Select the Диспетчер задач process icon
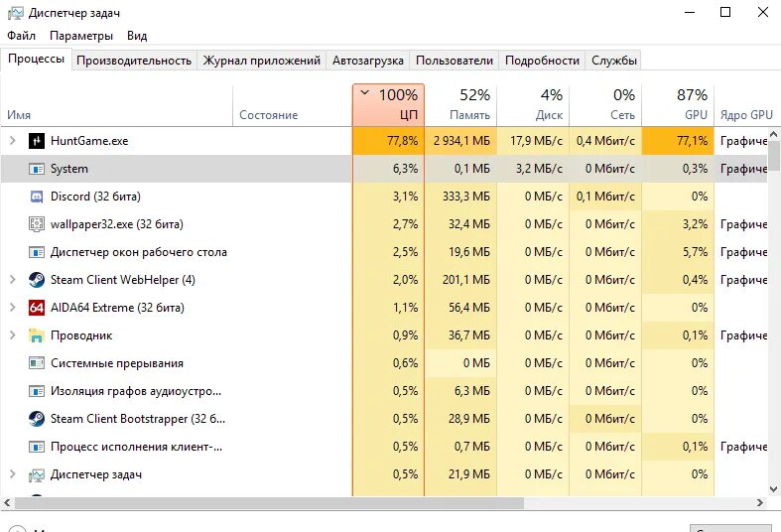The height and width of the screenshot is (532, 781). tap(37, 474)
